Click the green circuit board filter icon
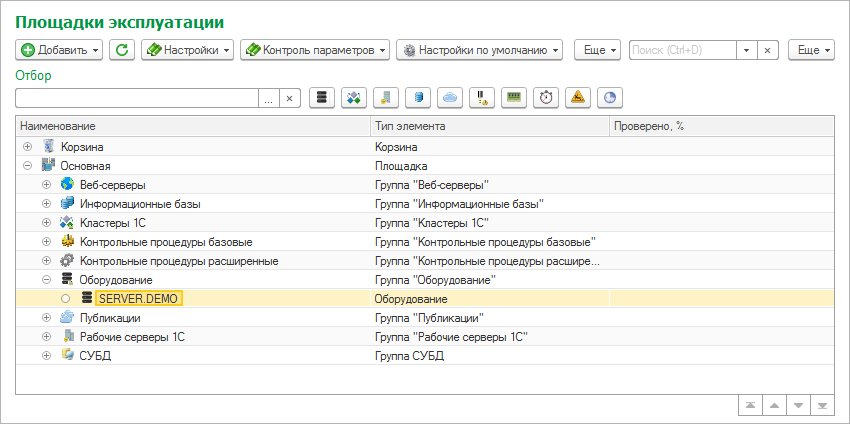The height and width of the screenshot is (424, 850). 513,97
